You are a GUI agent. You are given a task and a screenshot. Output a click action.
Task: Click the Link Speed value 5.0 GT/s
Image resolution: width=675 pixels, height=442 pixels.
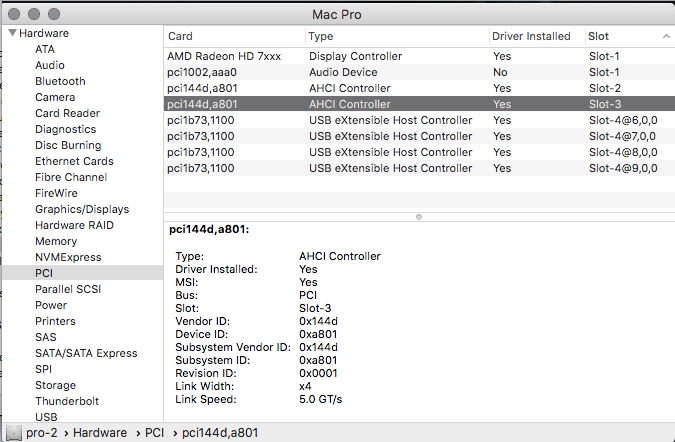321,399
